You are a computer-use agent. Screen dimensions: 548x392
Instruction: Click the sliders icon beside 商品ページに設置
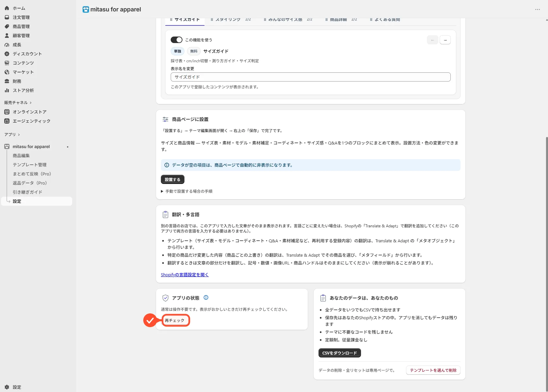pyautogui.click(x=165, y=119)
